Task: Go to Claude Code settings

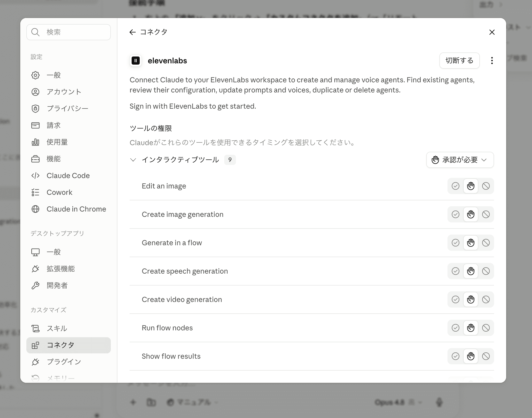Action: point(69,176)
